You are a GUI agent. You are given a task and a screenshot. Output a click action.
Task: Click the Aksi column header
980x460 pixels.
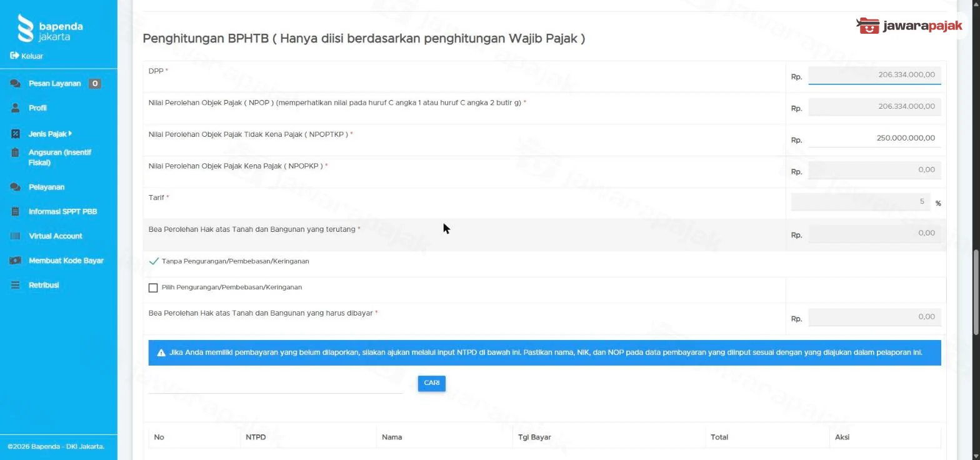coord(842,437)
